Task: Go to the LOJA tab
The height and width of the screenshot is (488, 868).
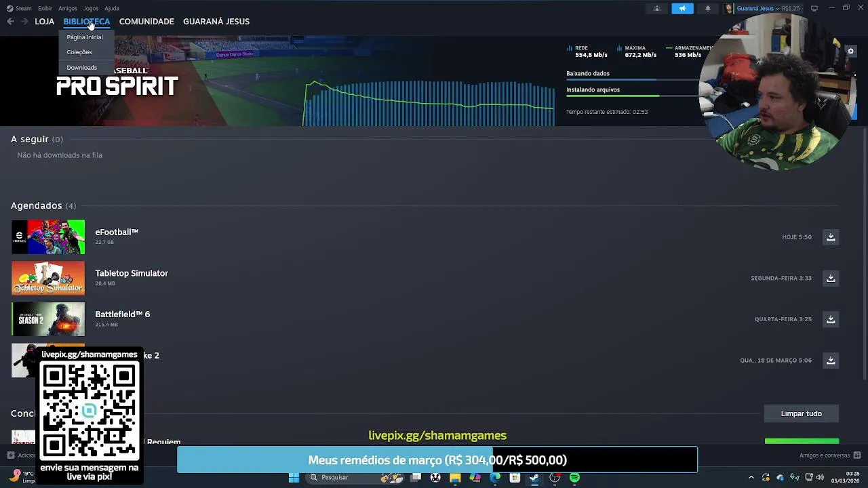Action: click(45, 22)
